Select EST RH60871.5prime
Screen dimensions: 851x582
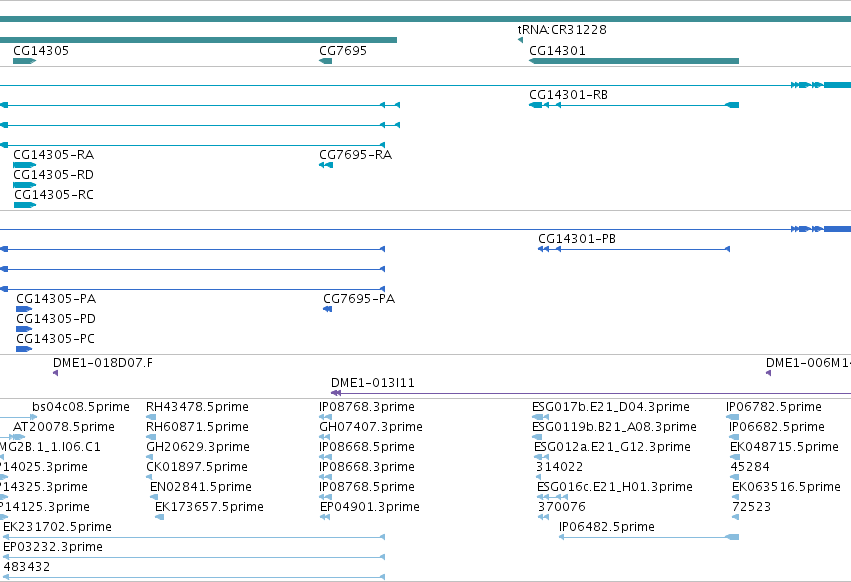tap(198, 427)
